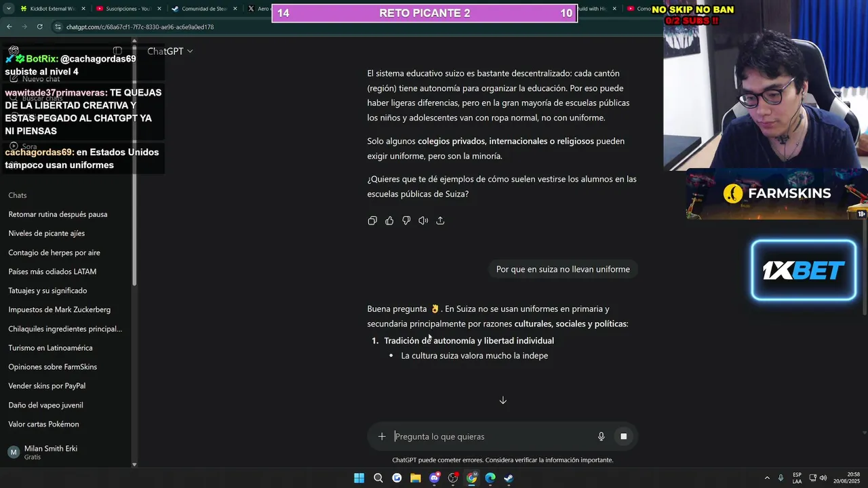Click the FARMSKINS sponsor banner
This screenshot has width=868, height=488.
pyautogui.click(x=776, y=194)
